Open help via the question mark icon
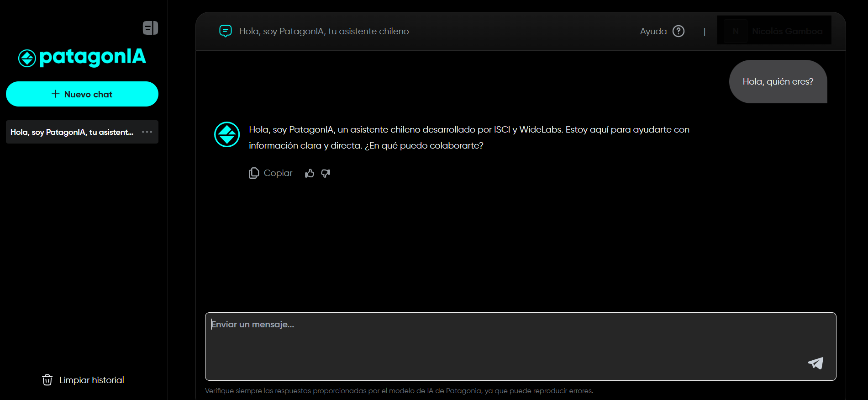 click(x=679, y=31)
